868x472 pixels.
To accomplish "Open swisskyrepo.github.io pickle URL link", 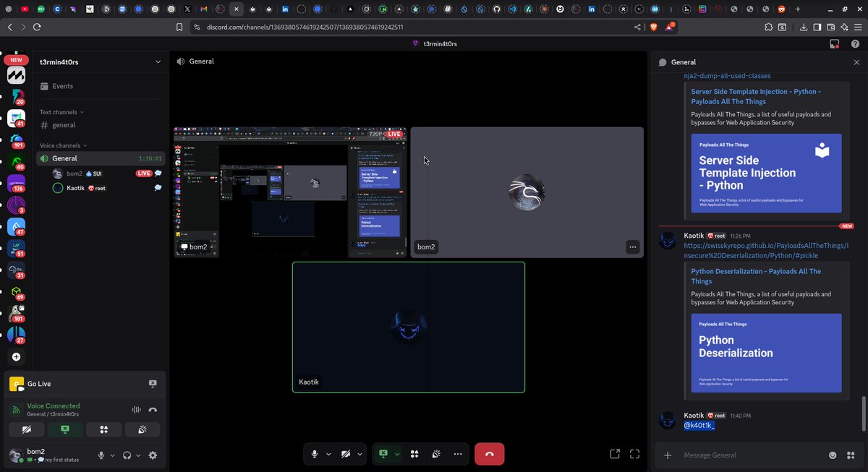I will tap(767, 250).
